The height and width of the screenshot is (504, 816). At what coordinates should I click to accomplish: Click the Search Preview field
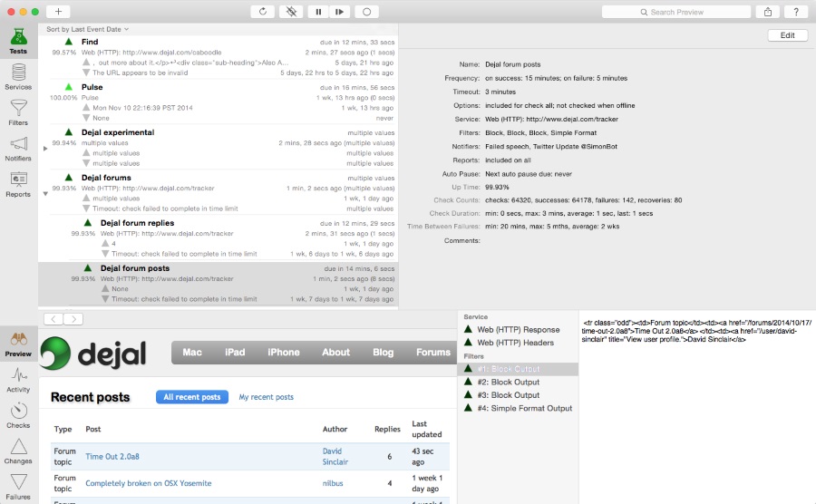(x=676, y=12)
